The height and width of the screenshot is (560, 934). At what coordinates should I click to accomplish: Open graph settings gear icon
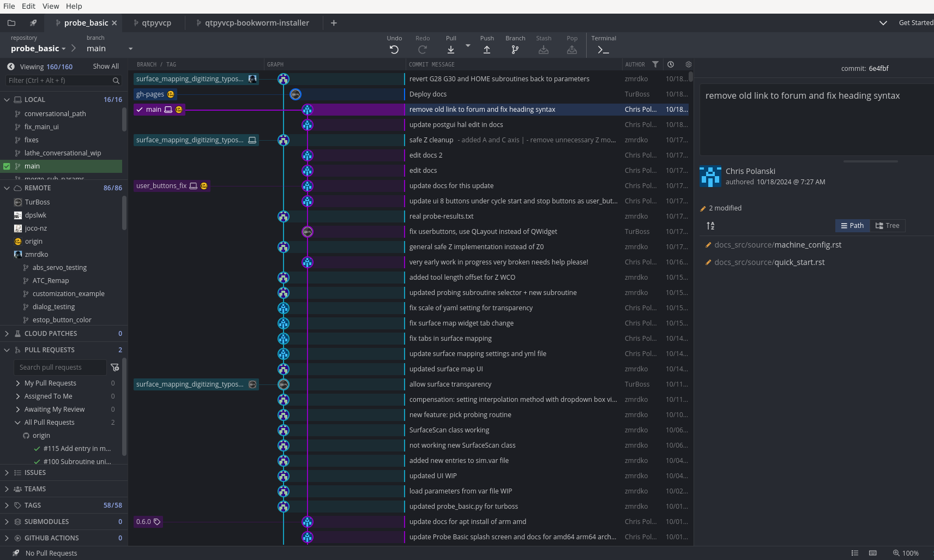coord(689,64)
